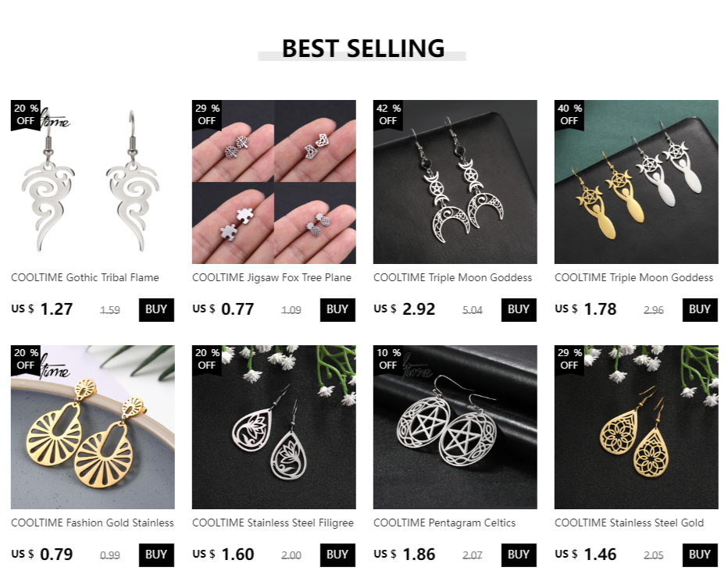The image size is (728, 585).
Task: Open the COOLTIME Pentagram Celtics title link
Action: [444, 523]
